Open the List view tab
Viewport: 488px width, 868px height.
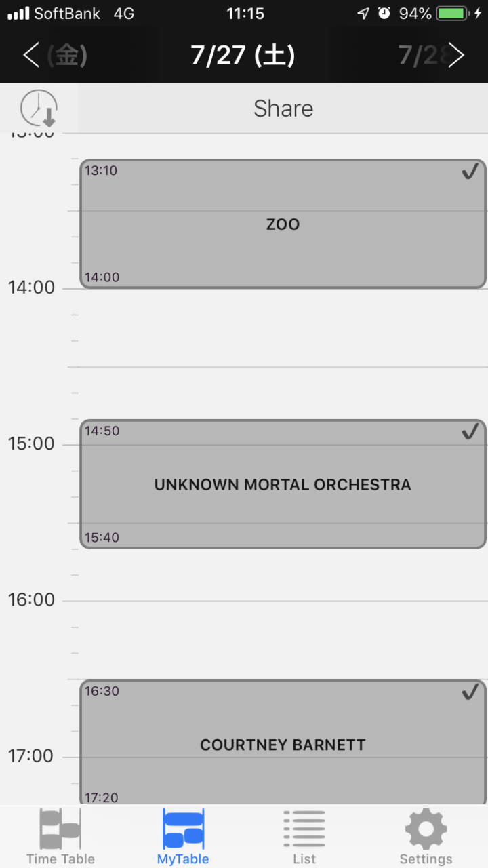pyautogui.click(x=304, y=837)
